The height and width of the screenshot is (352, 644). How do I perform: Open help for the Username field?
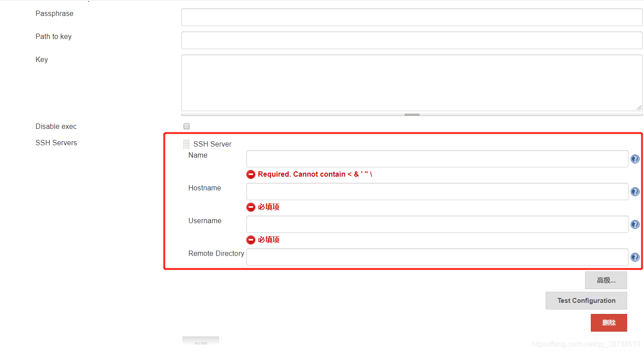635,224
